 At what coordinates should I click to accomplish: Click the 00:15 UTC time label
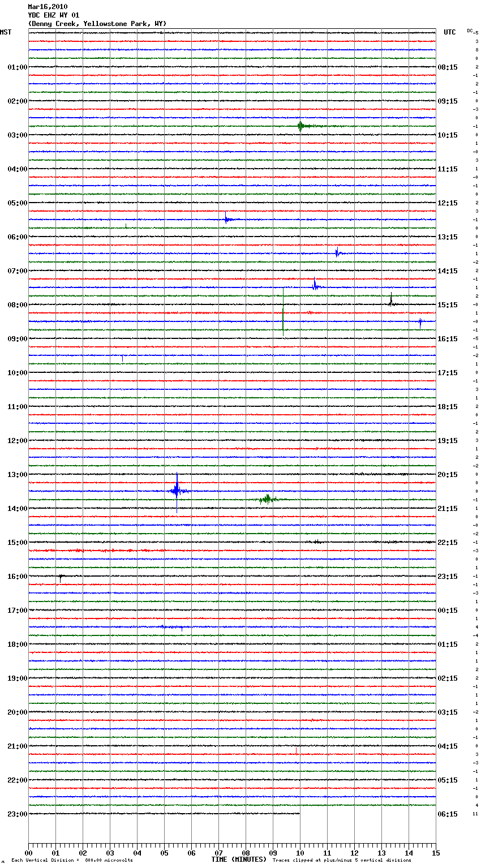click(447, 611)
